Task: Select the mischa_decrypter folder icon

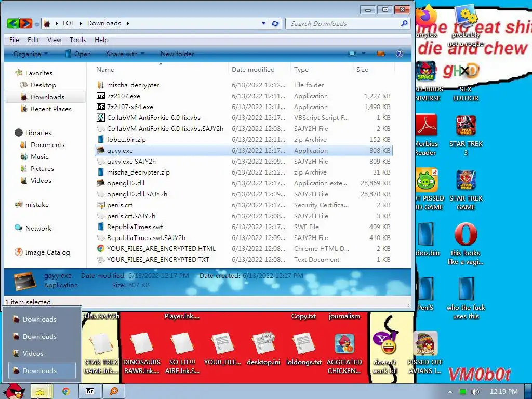Action: coord(101,85)
